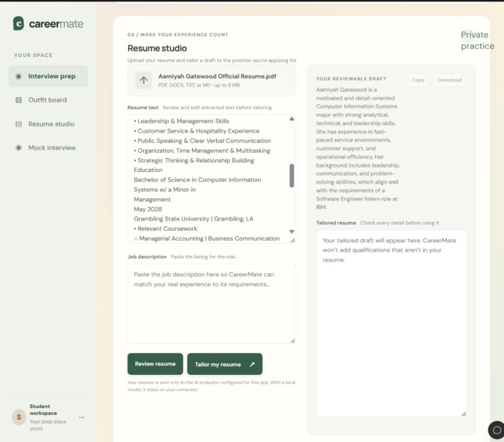Click the Job description text area
The image size is (504, 442).
(211, 304)
